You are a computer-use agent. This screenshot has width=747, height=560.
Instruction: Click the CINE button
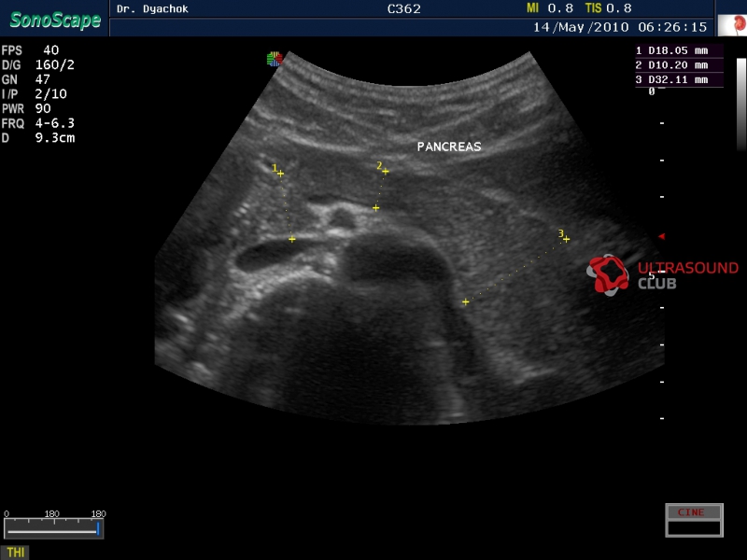pos(694,511)
